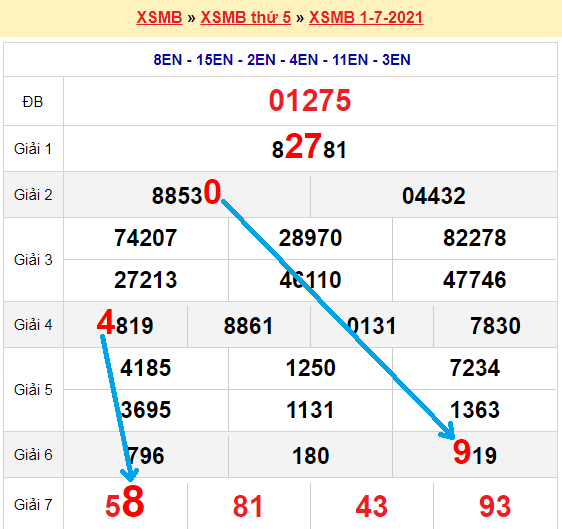
Task: Click the Giải 6 number 919
Action: tap(475, 452)
